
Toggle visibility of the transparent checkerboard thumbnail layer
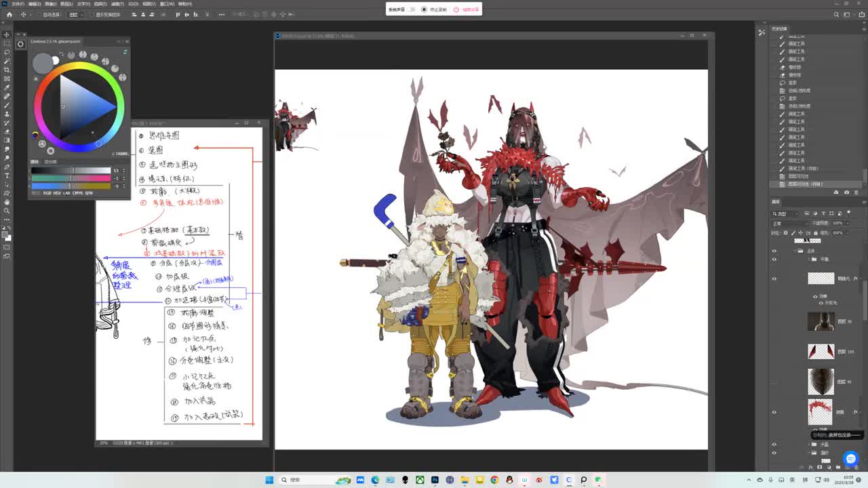pos(774,279)
